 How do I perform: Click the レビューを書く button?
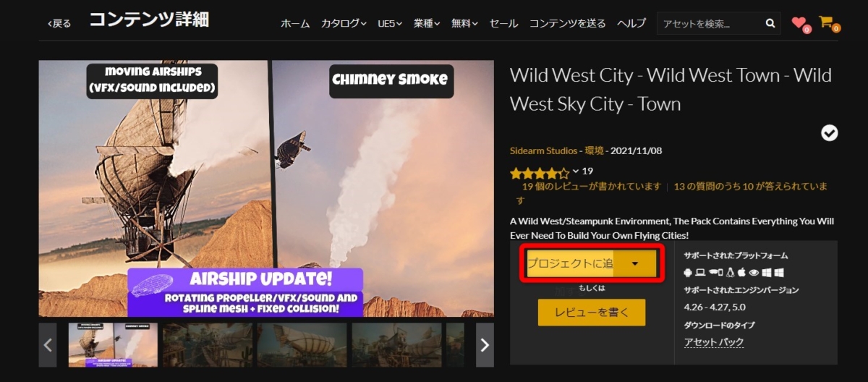[592, 313]
